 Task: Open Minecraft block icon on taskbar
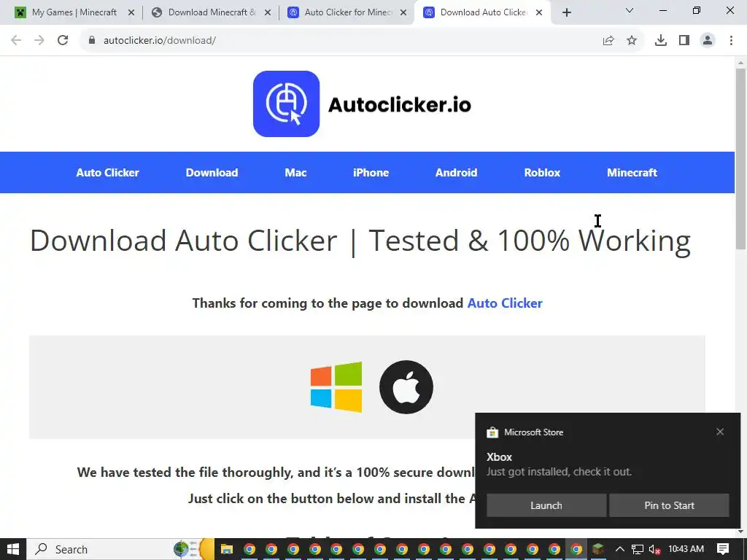pyautogui.click(x=598, y=550)
